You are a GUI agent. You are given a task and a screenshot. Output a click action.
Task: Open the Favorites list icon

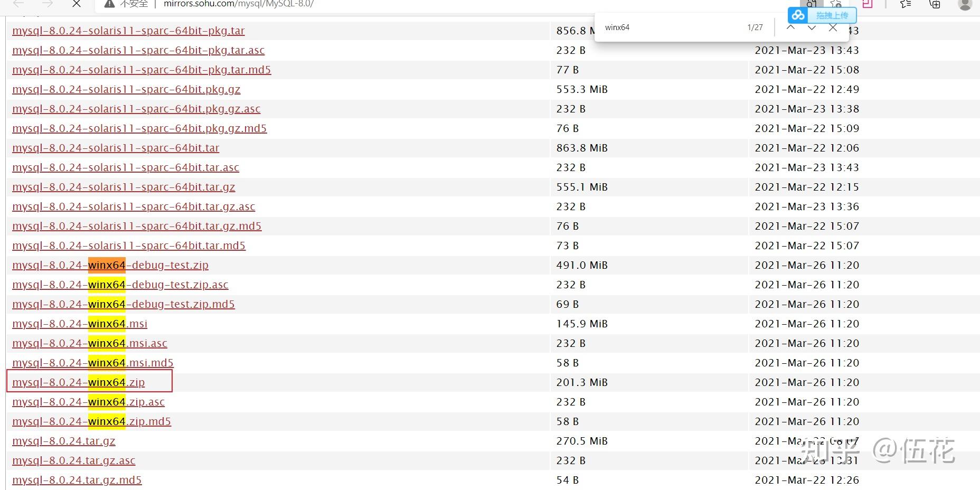coord(905,4)
